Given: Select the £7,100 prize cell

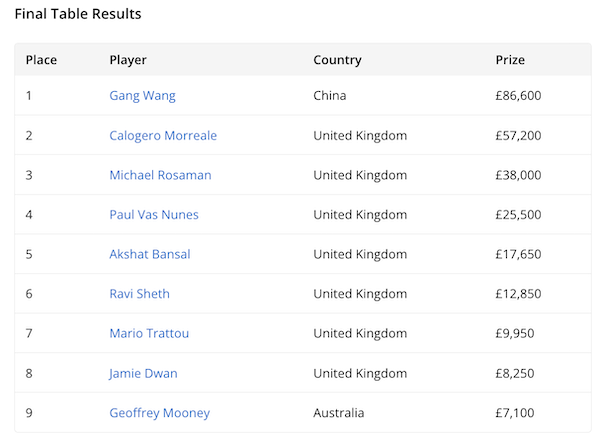Looking at the screenshot, I should (515, 413).
